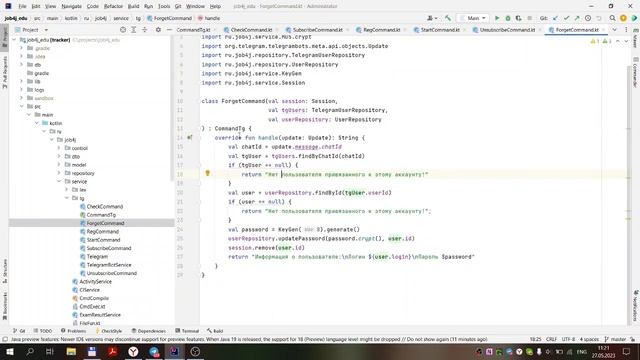The image size is (640, 360).
Task: Open Git tool window button
Action: (19, 331)
